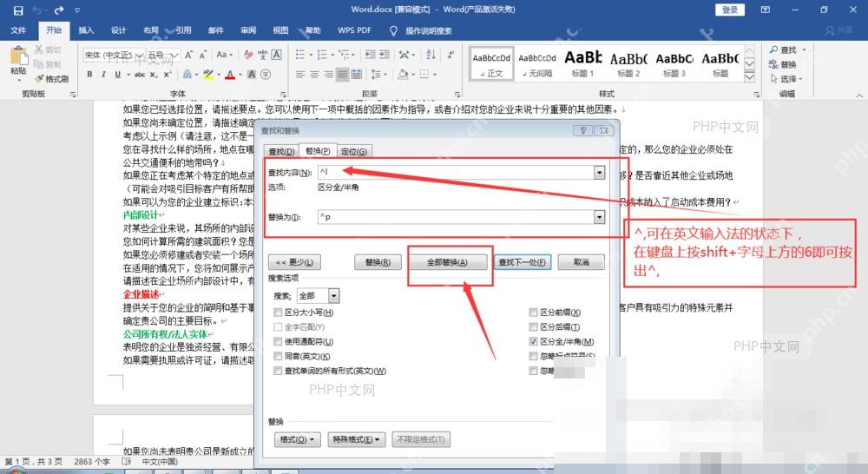The height and width of the screenshot is (474, 868).
Task: Switch to the 设计 (Design) ribbon tab
Action: pyautogui.click(x=118, y=30)
